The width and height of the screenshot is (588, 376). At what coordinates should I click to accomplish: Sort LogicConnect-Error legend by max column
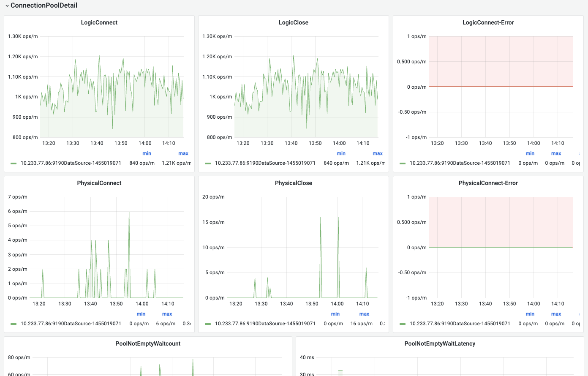[556, 153]
